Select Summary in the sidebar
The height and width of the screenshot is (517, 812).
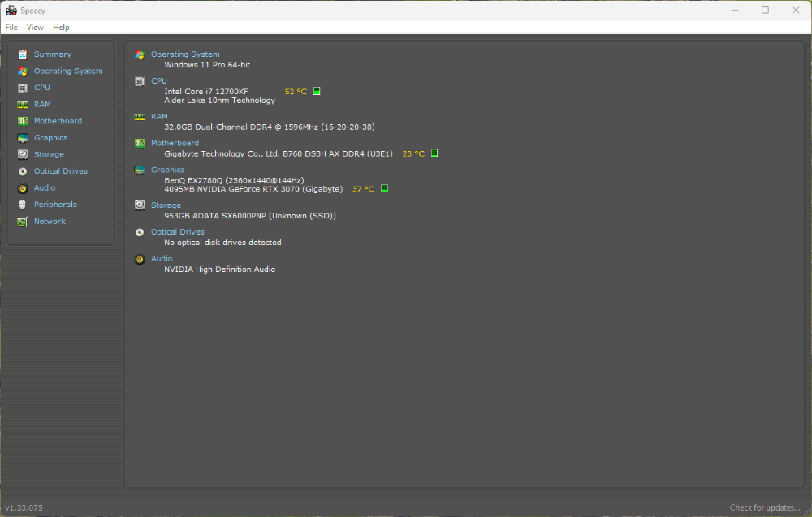[52, 54]
